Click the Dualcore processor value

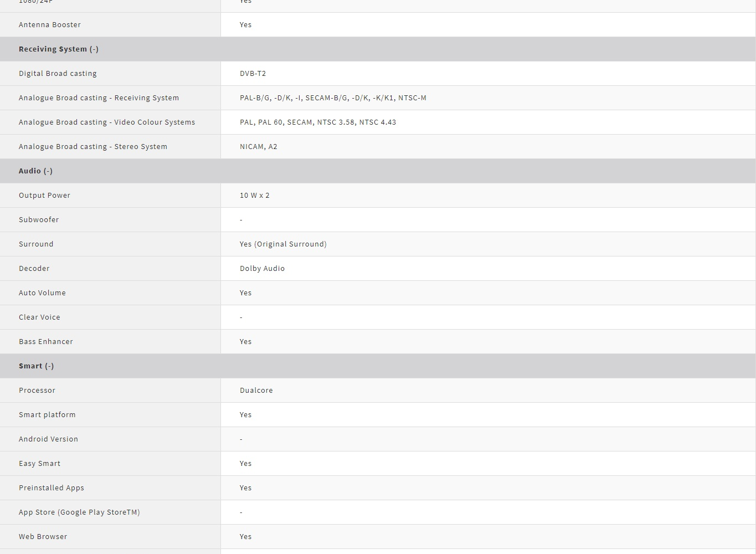click(x=256, y=391)
